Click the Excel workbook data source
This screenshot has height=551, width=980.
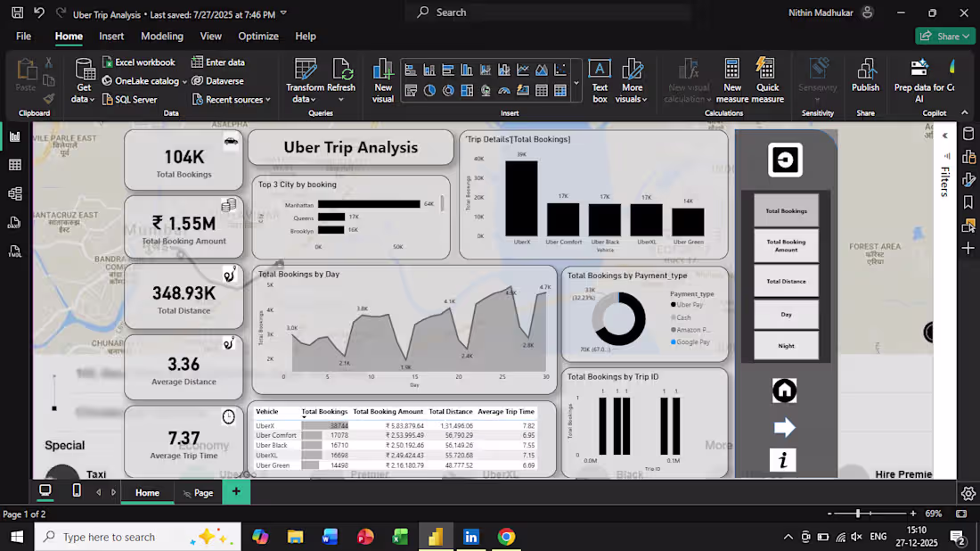pyautogui.click(x=139, y=62)
